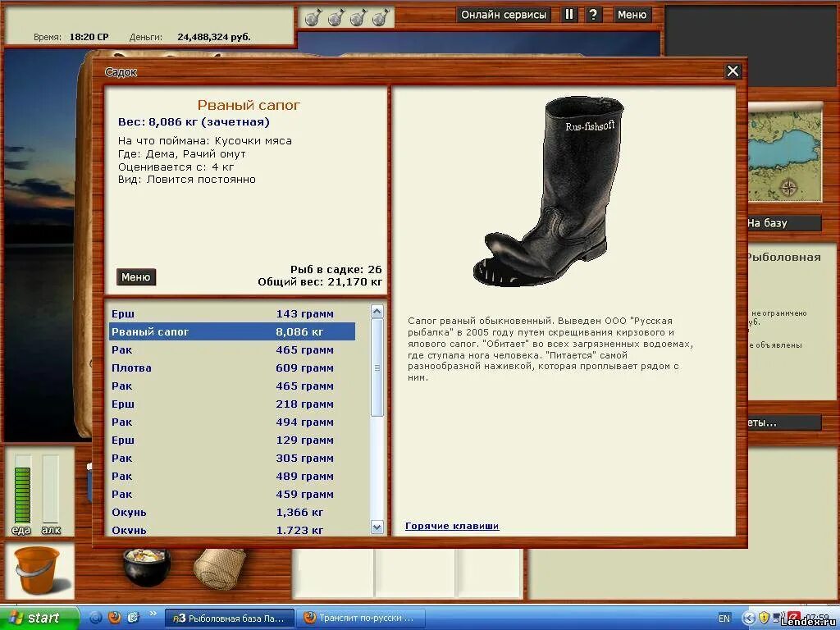This screenshot has height=630, width=840.
Task: Select row Рак 494 грамм
Action: 232,422
